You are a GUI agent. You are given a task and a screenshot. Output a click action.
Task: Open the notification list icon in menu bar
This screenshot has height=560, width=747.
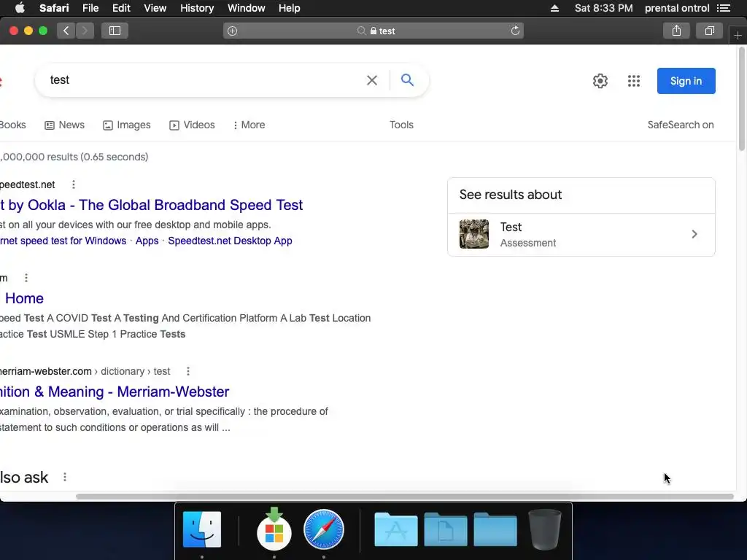click(724, 8)
